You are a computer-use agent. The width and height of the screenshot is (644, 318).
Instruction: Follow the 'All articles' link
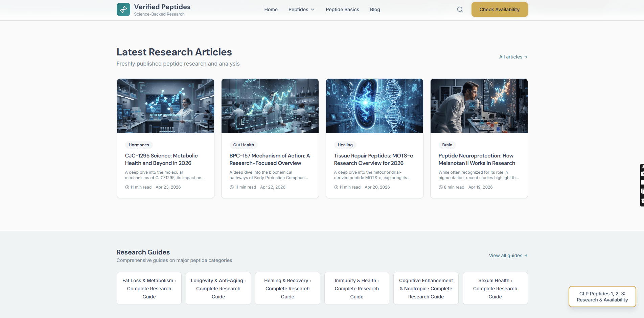tap(511, 57)
